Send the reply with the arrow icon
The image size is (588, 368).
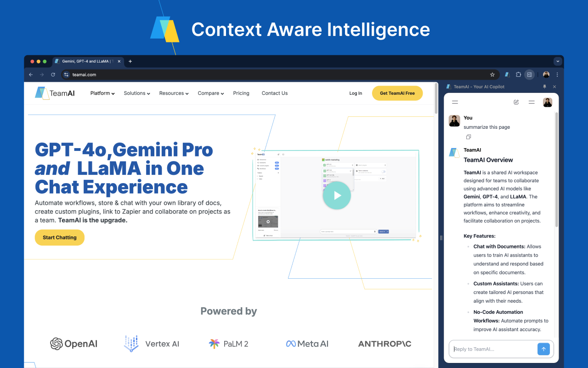[x=543, y=349]
